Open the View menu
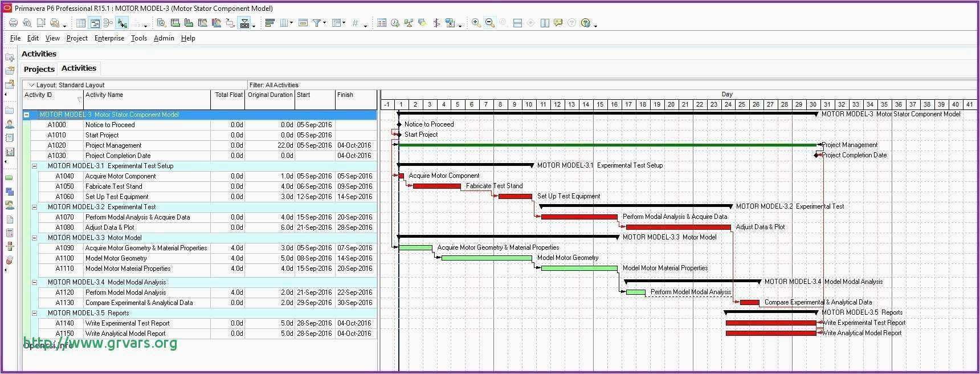The height and width of the screenshot is (374, 980). point(52,38)
